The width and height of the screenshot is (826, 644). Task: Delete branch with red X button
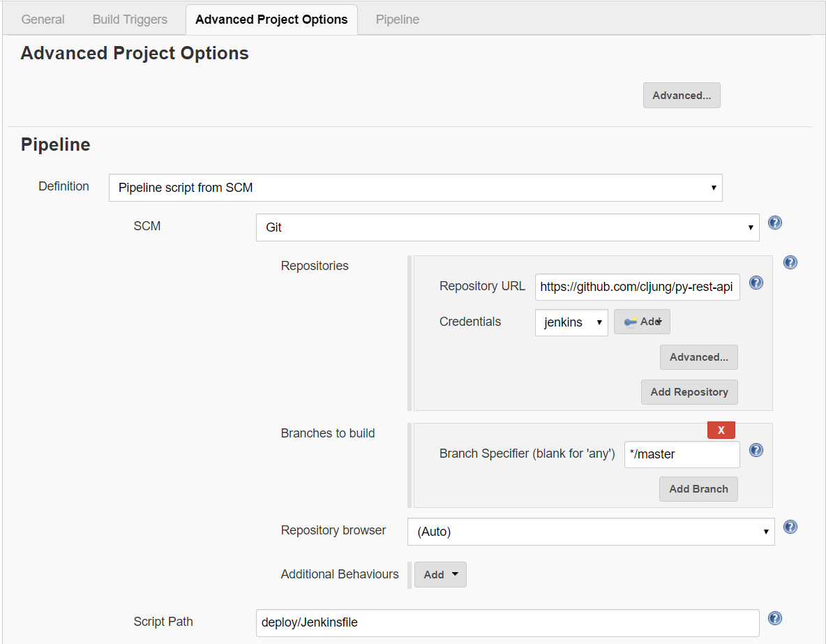click(721, 430)
